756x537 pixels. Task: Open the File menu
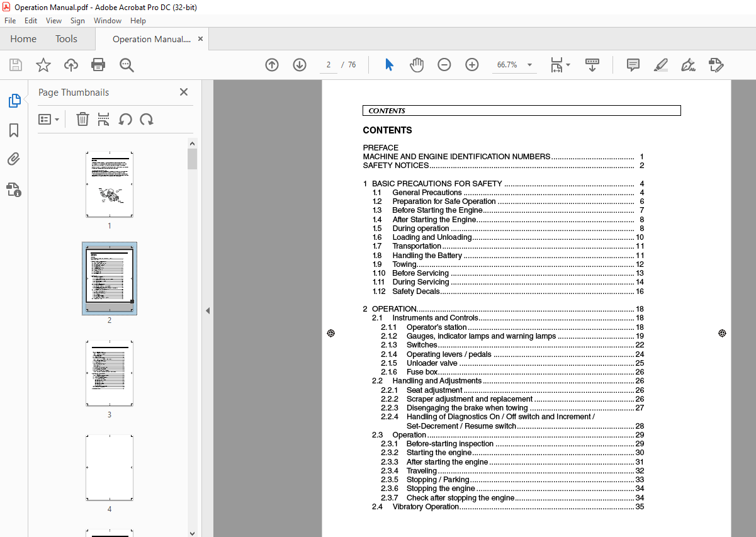coord(10,21)
